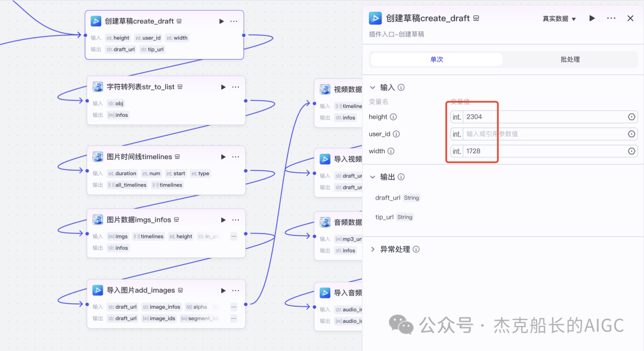Show info tooltip for user_id parameter
Image resolution: width=644 pixels, height=351 pixels.
point(397,134)
